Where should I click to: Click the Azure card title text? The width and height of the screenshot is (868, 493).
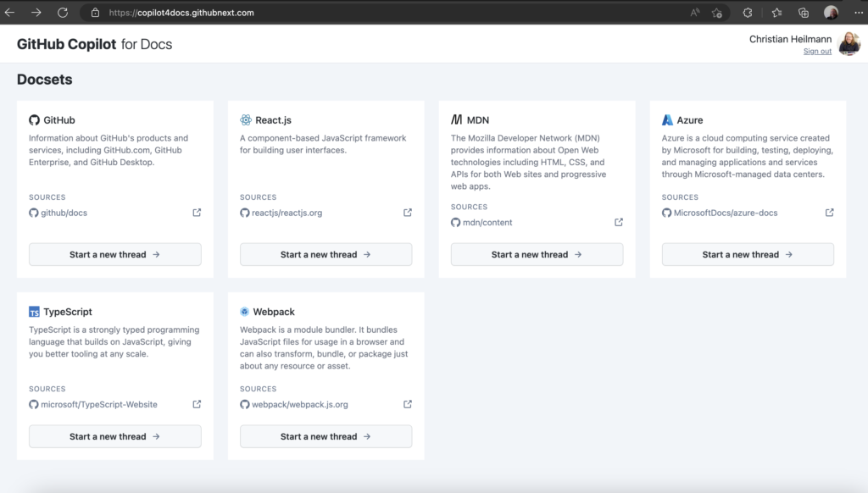690,120
